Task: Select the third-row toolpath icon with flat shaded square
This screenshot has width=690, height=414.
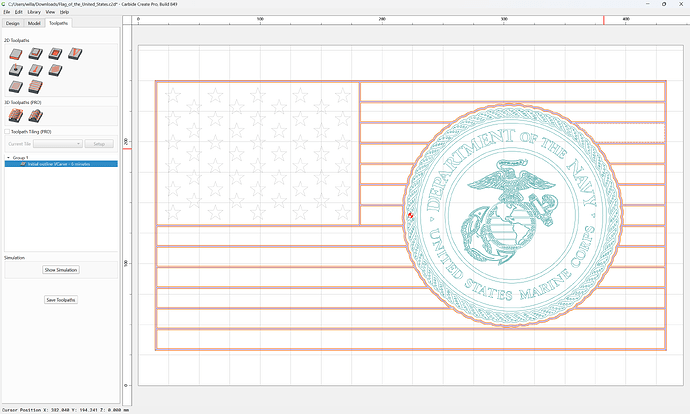Action: click(x=16, y=87)
